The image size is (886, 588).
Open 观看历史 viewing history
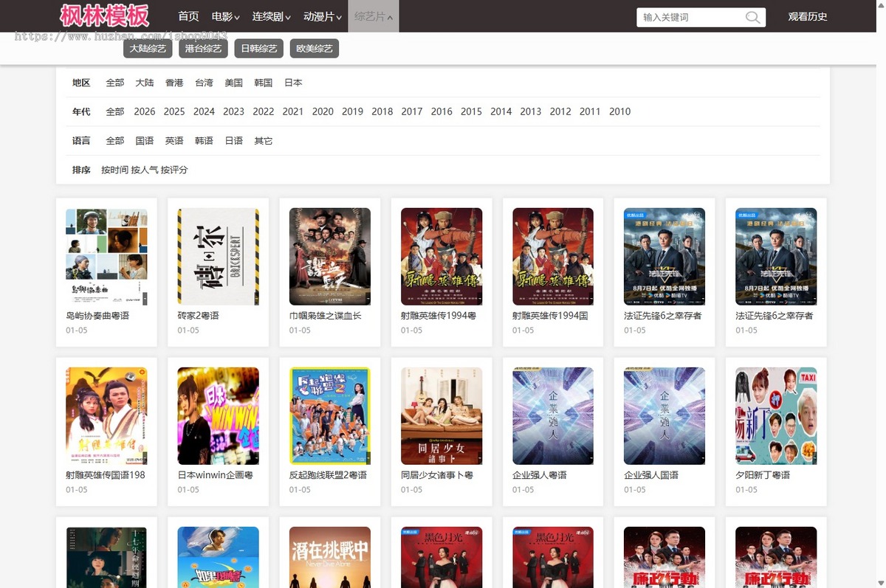(x=808, y=17)
